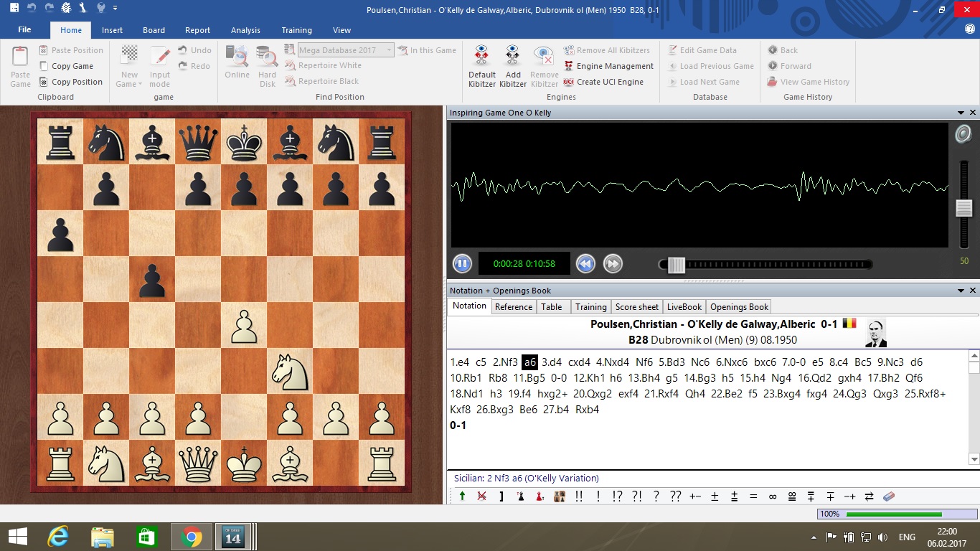The height and width of the screenshot is (551, 980).
Task: Click the fast-forward audio button
Action: pos(612,264)
